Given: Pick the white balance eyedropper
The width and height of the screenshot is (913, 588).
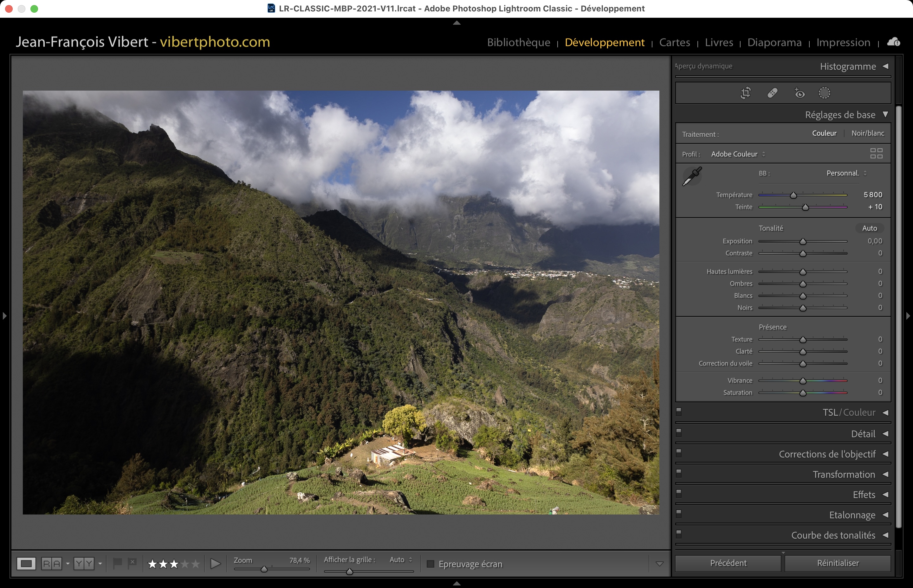Looking at the screenshot, I should click(692, 176).
